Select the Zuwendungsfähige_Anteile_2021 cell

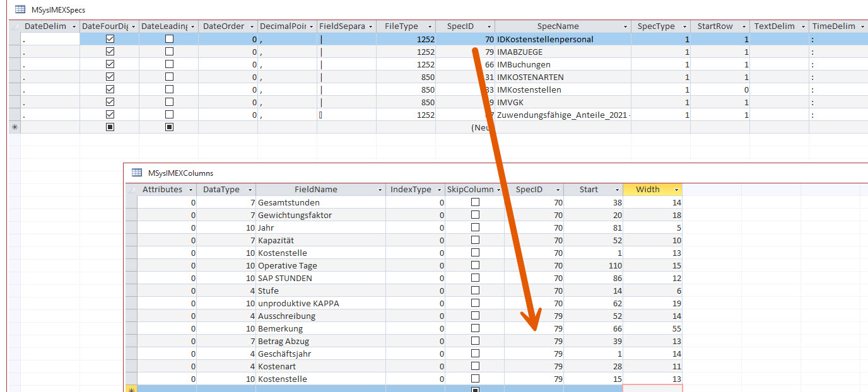[x=563, y=115]
